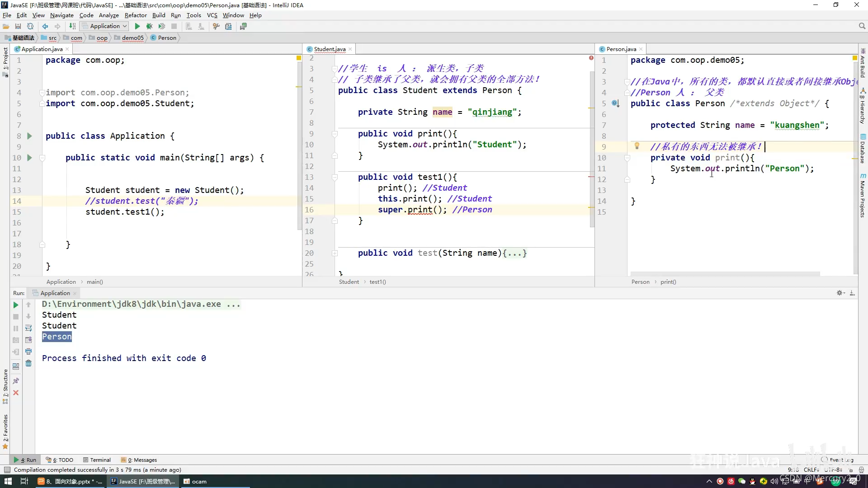Screen dimensions: 868x488
Task: Click the Debug bug icon in the toolbar
Action: [149, 27]
